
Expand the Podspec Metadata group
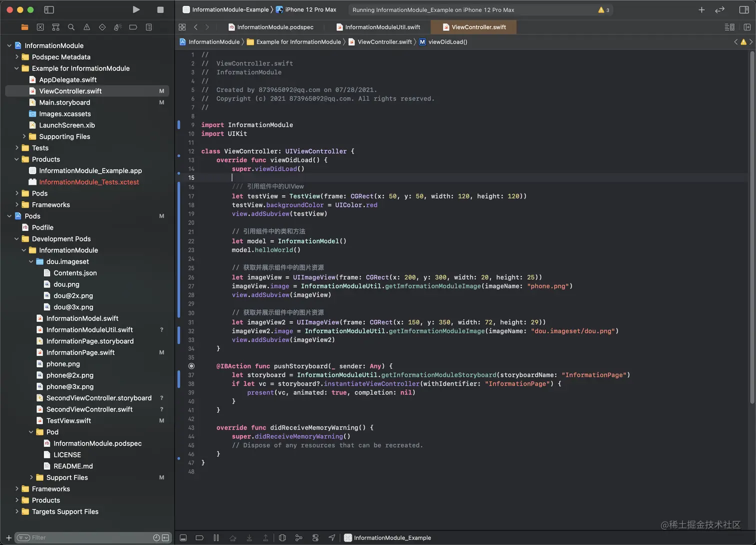(16, 57)
